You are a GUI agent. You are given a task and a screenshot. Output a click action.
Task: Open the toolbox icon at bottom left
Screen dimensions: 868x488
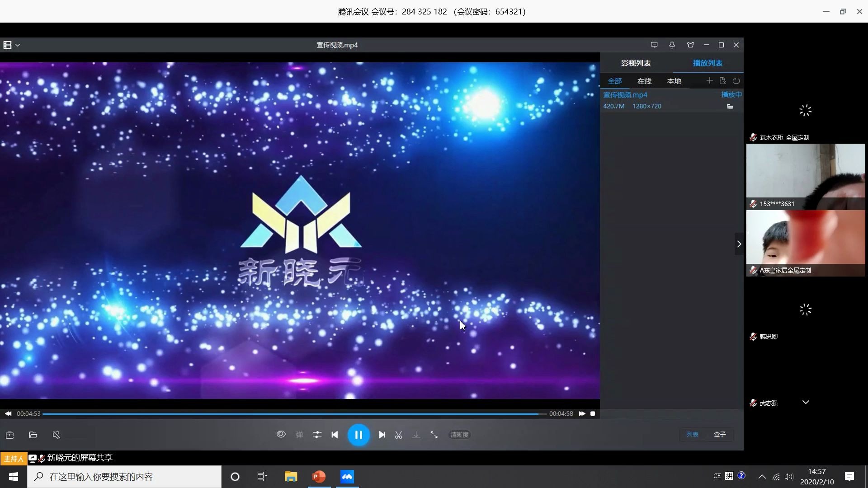9,435
